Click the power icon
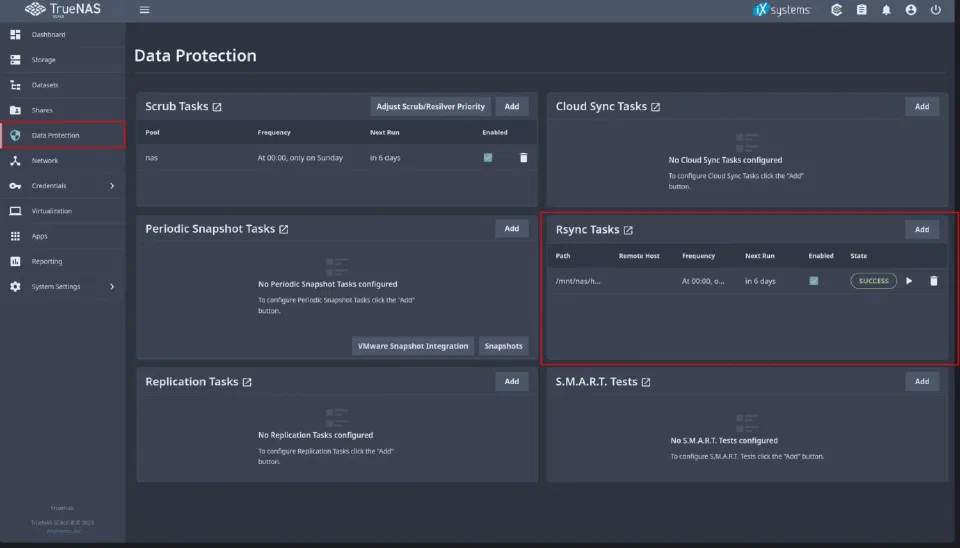This screenshot has height=548, width=960. 936,10
